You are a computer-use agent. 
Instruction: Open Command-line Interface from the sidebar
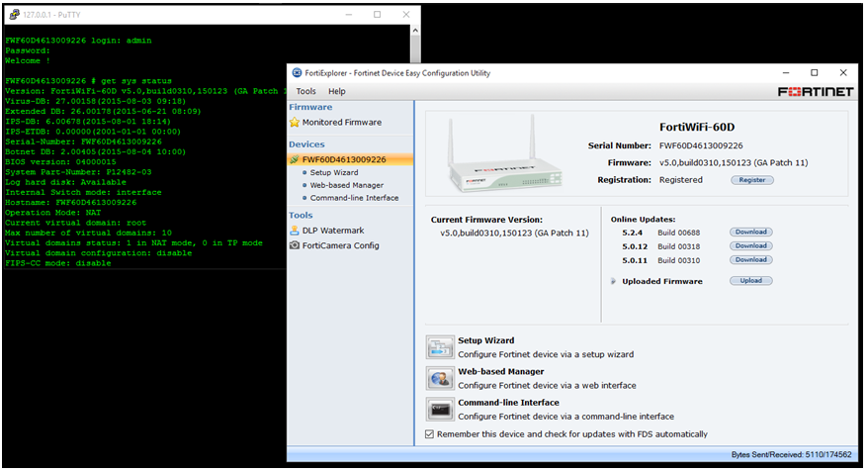click(354, 198)
